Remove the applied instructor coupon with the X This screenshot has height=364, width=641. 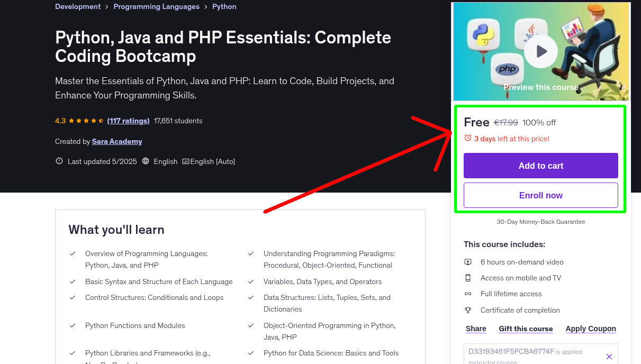[x=609, y=356]
